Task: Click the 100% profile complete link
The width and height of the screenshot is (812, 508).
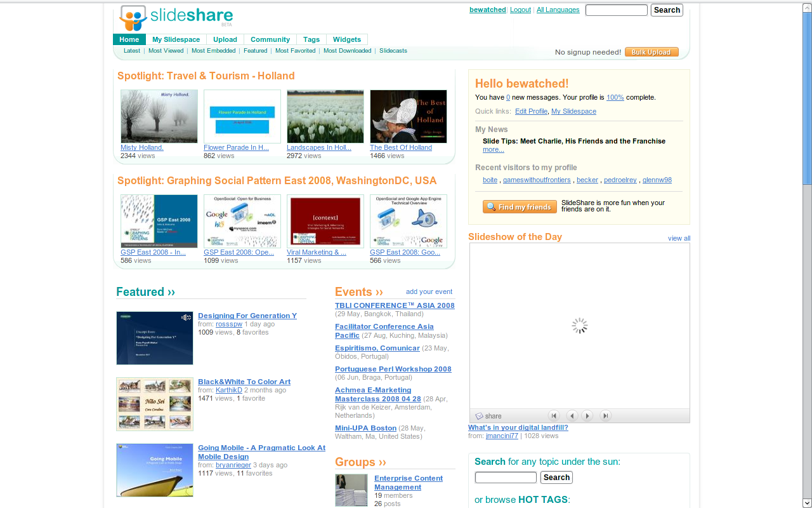Action: (615, 98)
